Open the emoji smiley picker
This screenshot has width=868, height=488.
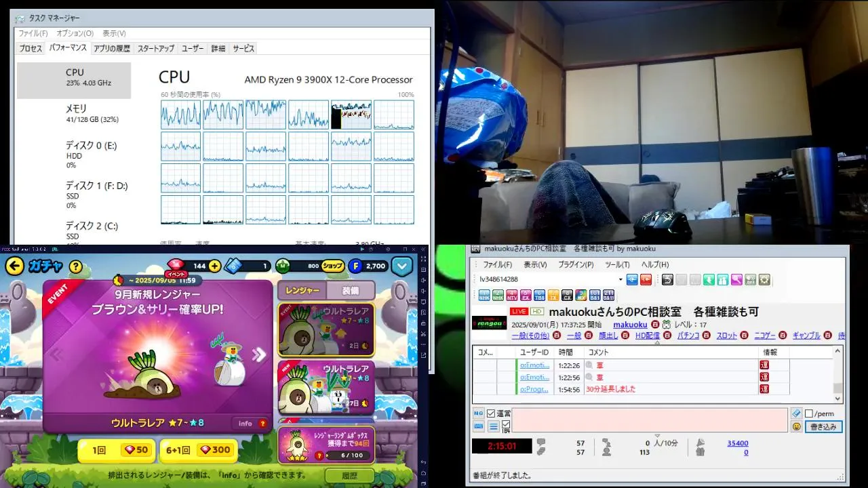[x=796, y=427]
